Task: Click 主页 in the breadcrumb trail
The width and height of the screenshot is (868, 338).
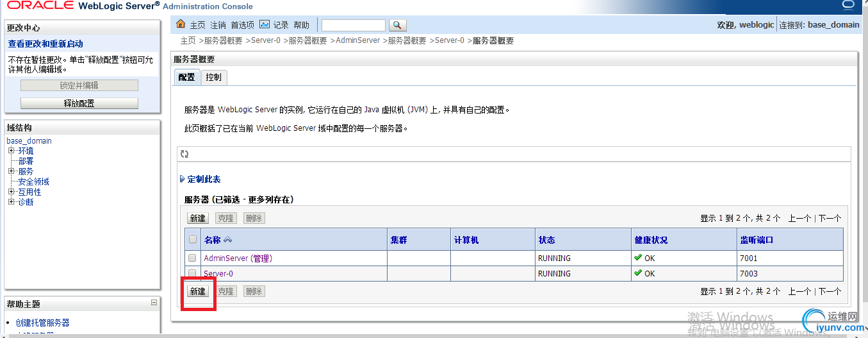Action: coord(188,40)
